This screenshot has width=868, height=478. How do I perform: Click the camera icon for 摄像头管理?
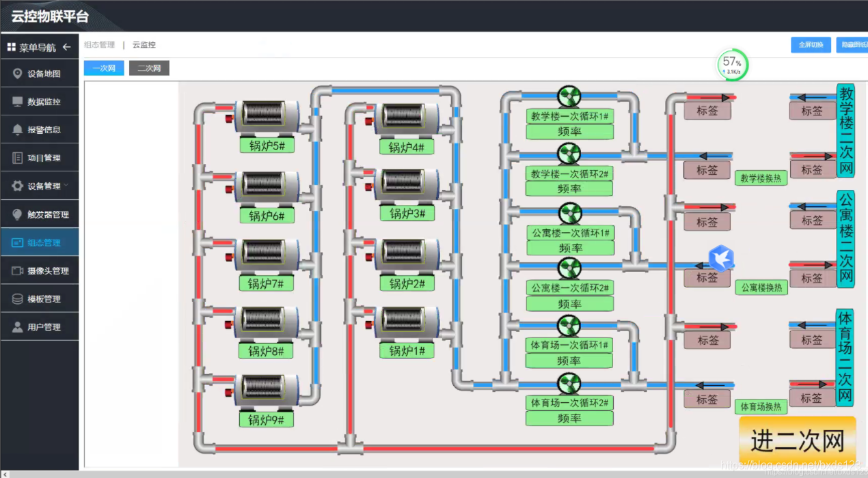tap(18, 271)
